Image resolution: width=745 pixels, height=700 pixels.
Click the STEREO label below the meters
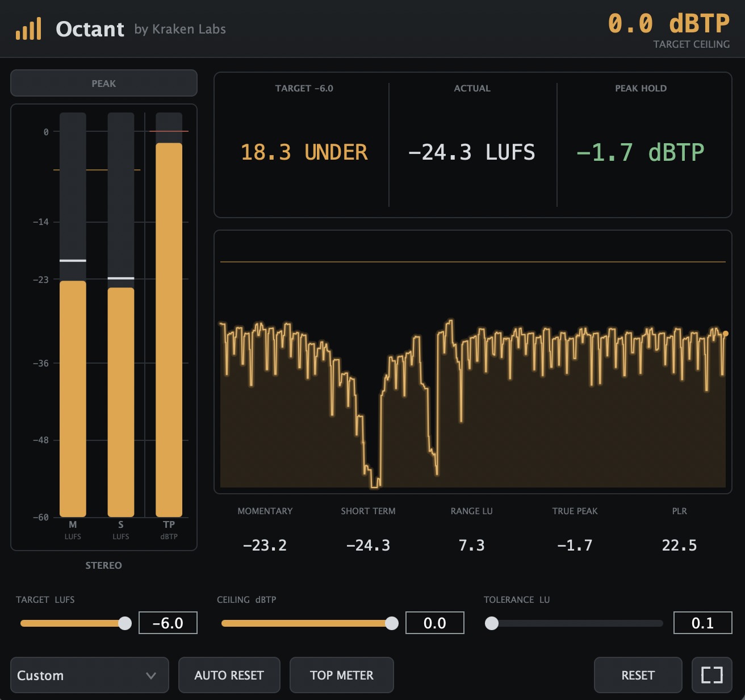click(x=104, y=565)
